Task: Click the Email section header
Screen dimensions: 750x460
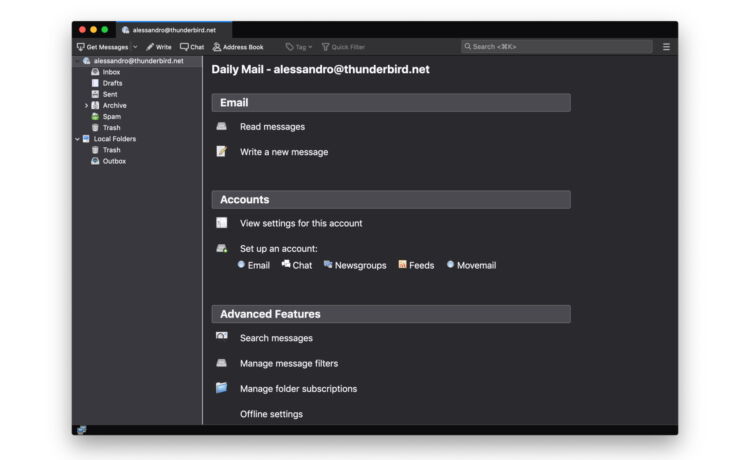Action: pyautogui.click(x=391, y=103)
